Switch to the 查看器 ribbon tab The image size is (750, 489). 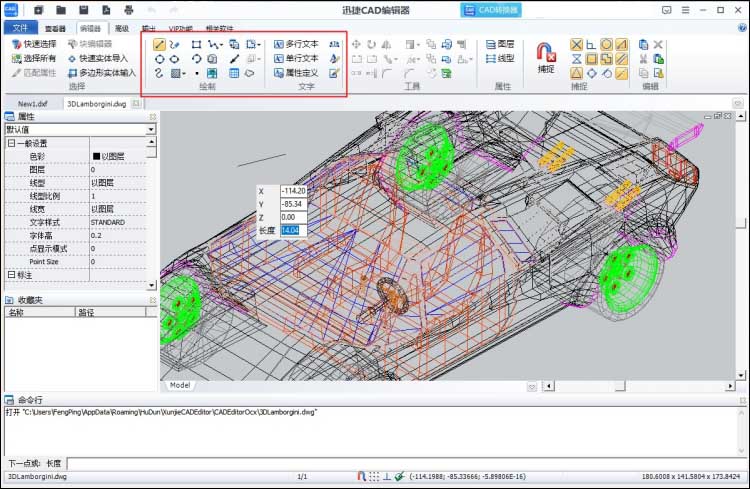tap(55, 29)
